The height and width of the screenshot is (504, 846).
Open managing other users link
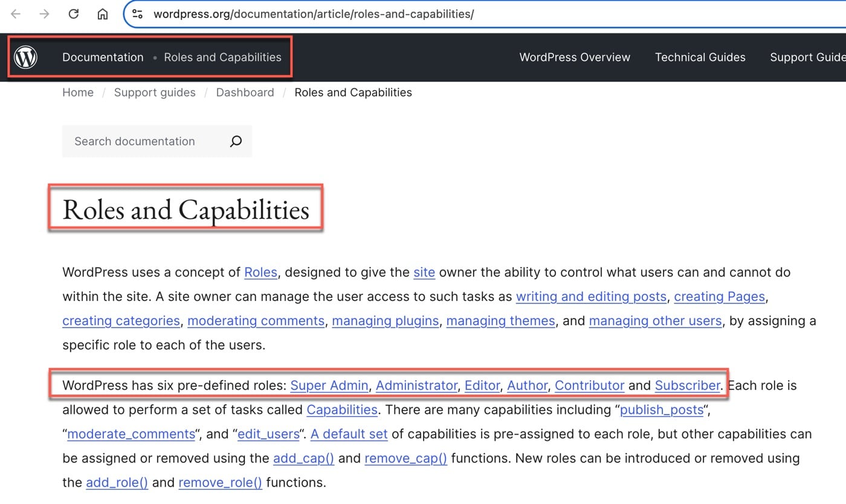[x=655, y=321]
